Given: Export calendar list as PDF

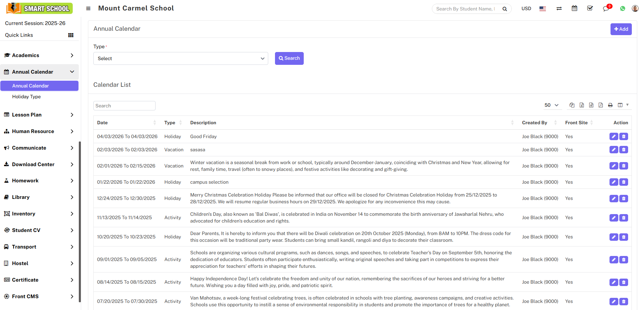Looking at the screenshot, I should [600, 105].
